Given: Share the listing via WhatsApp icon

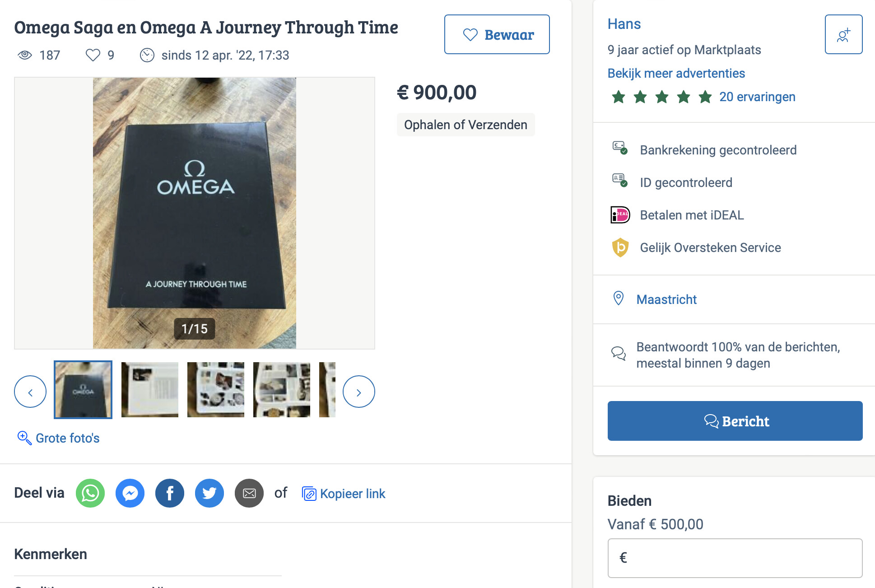Looking at the screenshot, I should click(90, 493).
